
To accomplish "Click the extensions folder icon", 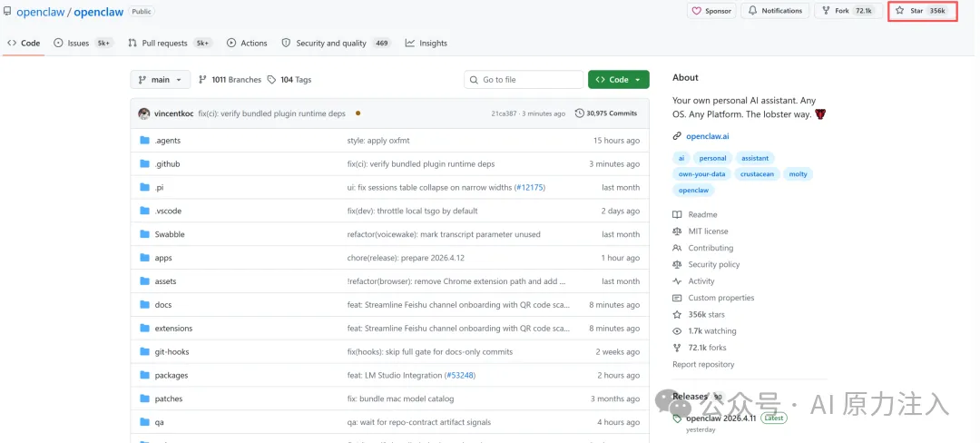I will [x=145, y=328].
